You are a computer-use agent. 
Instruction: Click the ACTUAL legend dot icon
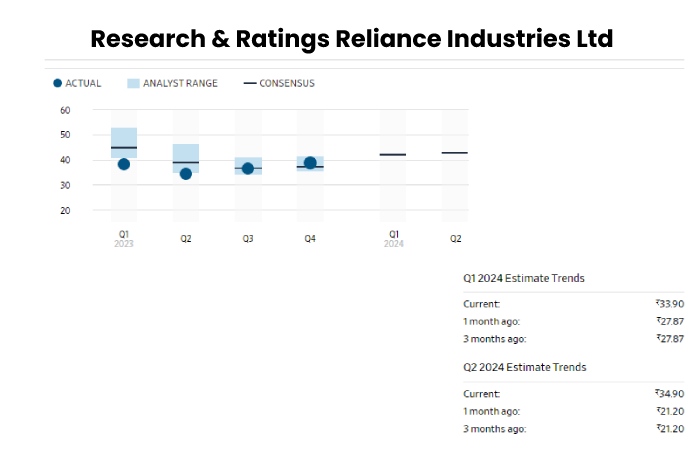pos(57,83)
